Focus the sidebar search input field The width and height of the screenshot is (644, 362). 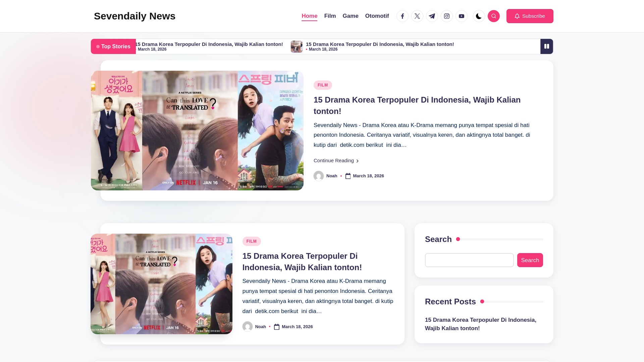click(469, 260)
